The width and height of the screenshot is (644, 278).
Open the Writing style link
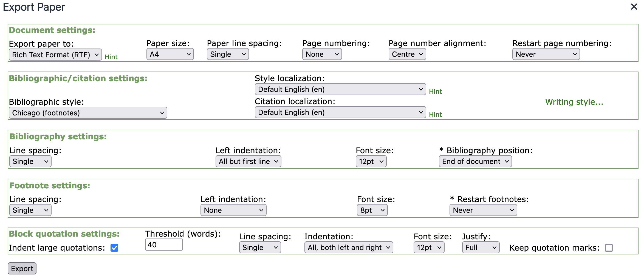point(574,102)
